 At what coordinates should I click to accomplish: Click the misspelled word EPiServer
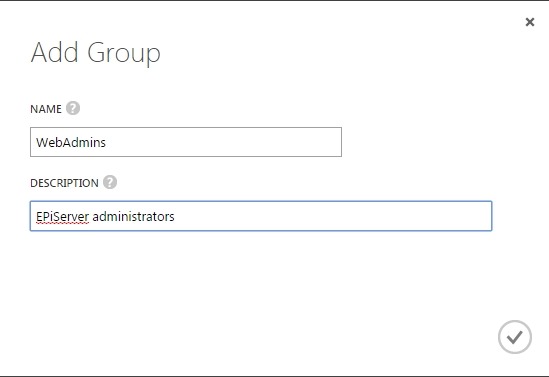[x=62, y=217]
